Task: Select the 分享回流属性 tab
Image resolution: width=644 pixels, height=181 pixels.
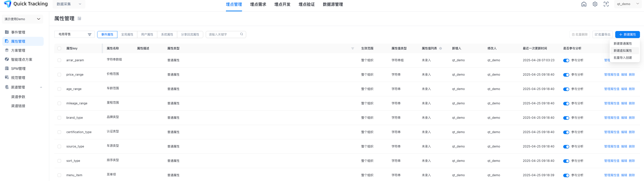Action: 190,34
